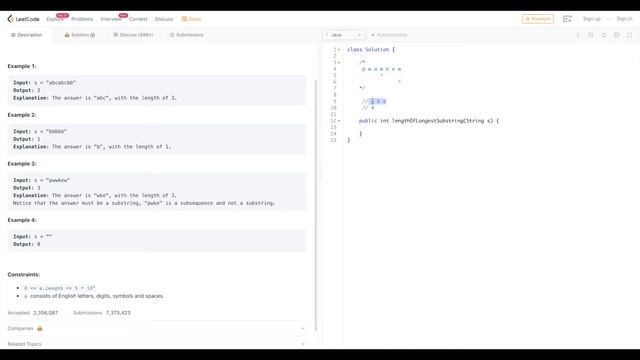Click the Accepted 2,356,087 statistic
Image resolution: width=640 pixels, height=360 pixels.
(33, 313)
